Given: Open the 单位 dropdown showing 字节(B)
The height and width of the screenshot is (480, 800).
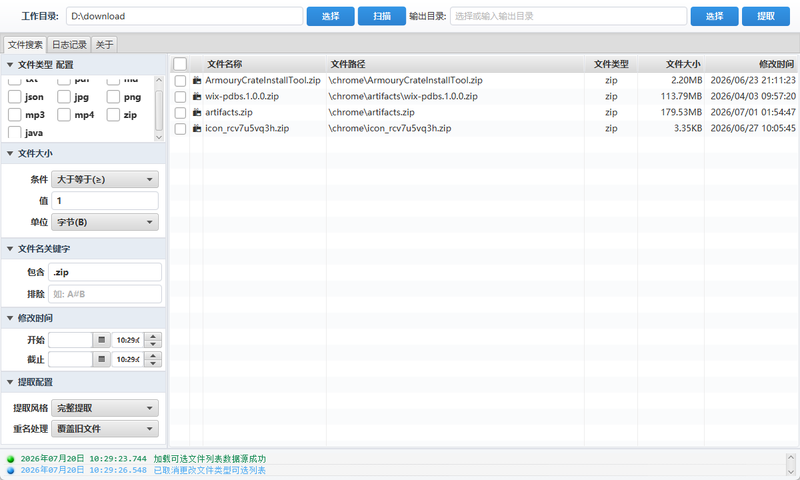Looking at the screenshot, I should pos(105,222).
